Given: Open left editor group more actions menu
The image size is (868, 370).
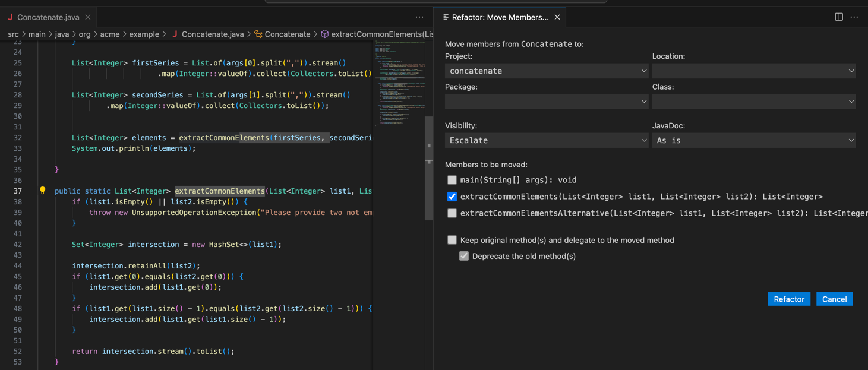Looking at the screenshot, I should [419, 17].
